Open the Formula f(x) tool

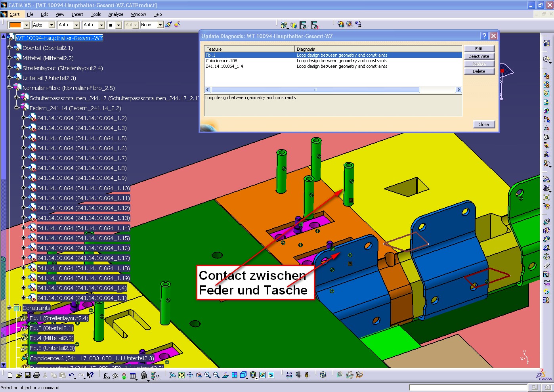[106, 375]
